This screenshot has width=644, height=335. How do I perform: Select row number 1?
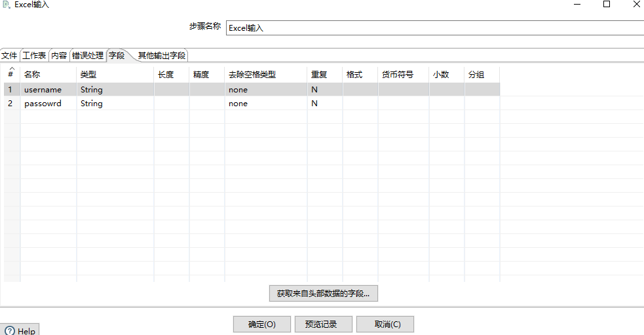click(12, 90)
